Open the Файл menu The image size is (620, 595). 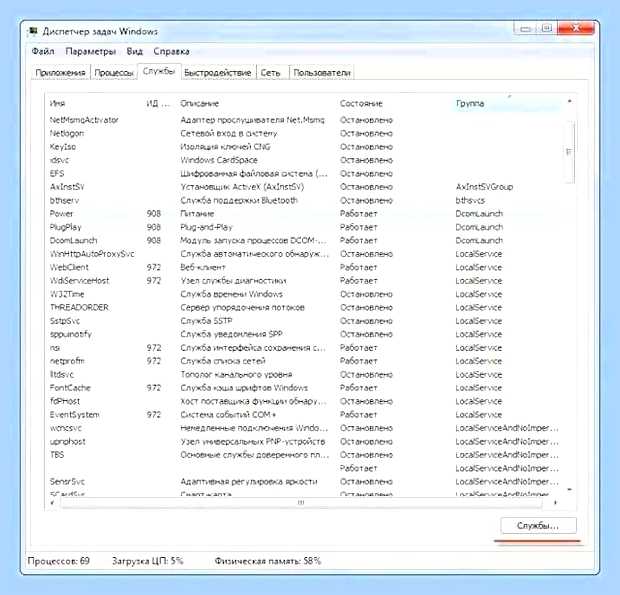(x=43, y=51)
